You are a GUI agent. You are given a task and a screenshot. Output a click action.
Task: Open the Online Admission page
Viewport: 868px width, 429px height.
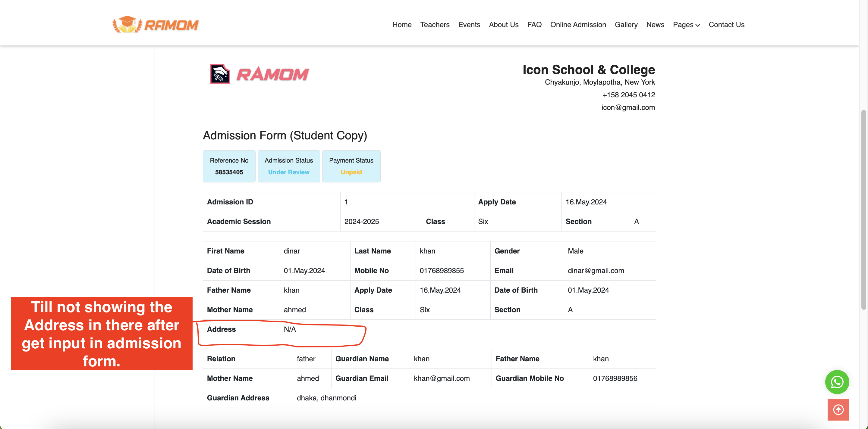click(x=578, y=25)
